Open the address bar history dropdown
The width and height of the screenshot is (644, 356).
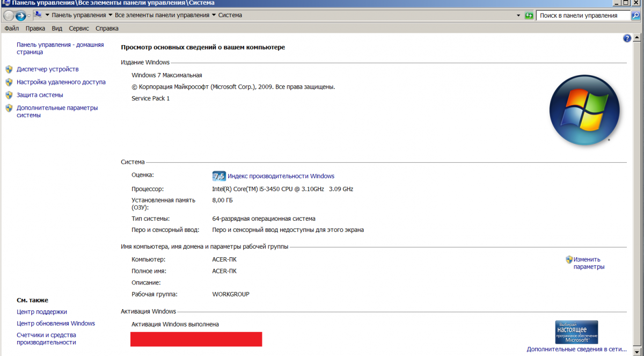pyautogui.click(x=518, y=16)
